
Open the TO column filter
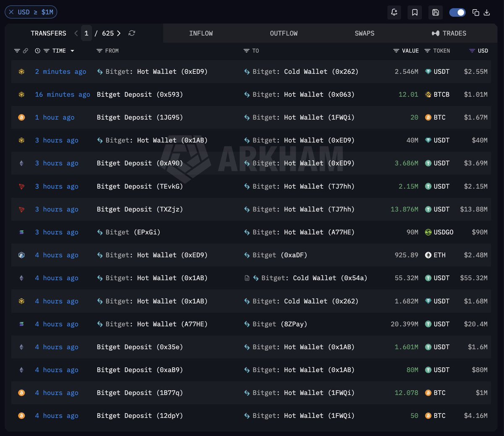pos(247,51)
